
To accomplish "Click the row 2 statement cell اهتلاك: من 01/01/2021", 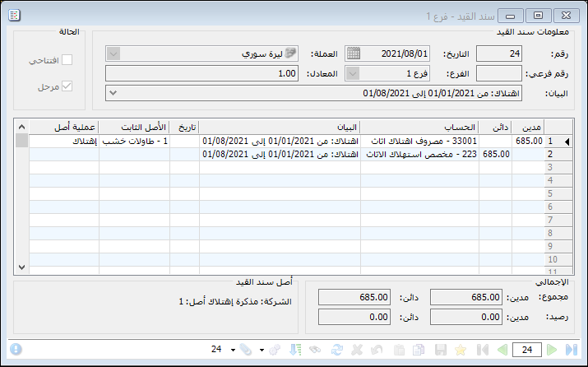I will click(280, 154).
